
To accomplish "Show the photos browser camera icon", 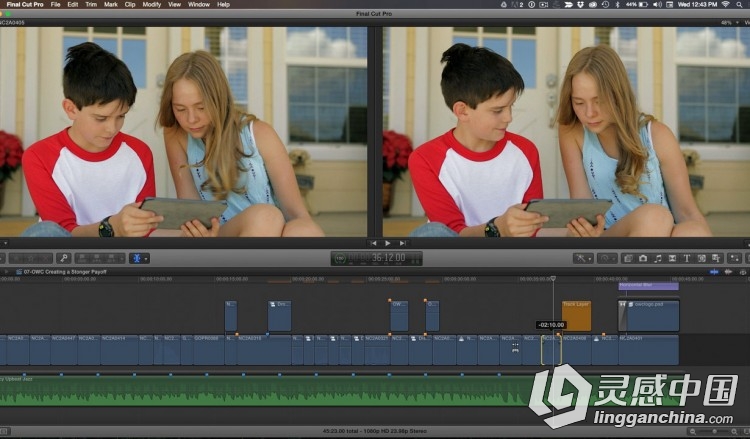I will point(643,258).
